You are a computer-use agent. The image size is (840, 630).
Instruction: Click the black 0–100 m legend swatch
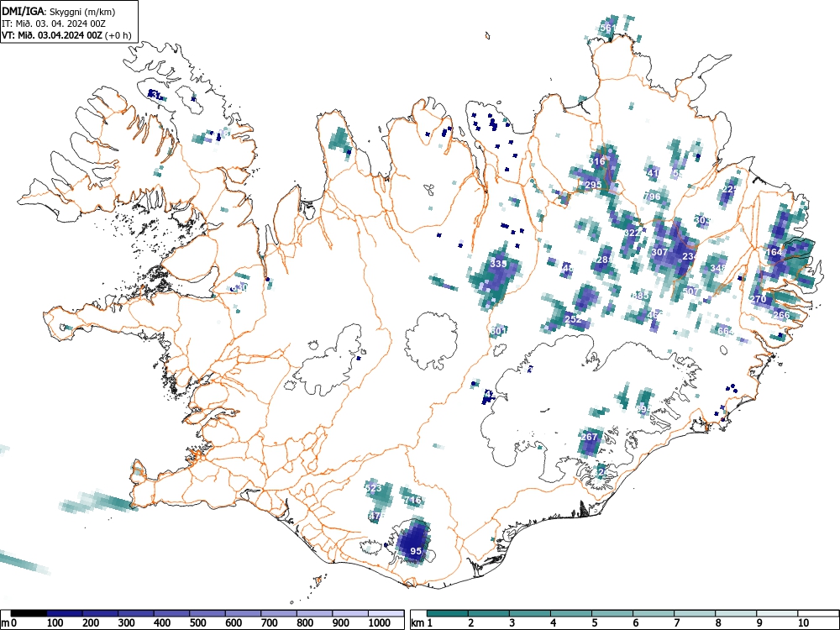tap(29, 613)
